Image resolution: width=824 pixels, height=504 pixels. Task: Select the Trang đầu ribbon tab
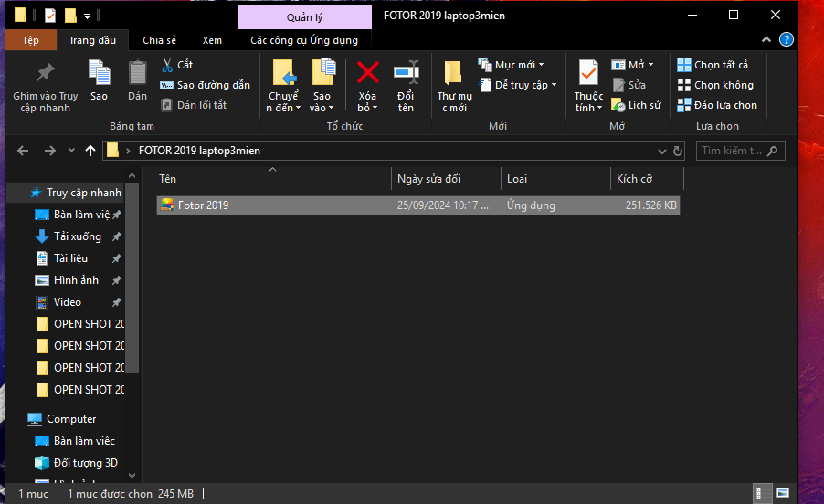[92, 40]
